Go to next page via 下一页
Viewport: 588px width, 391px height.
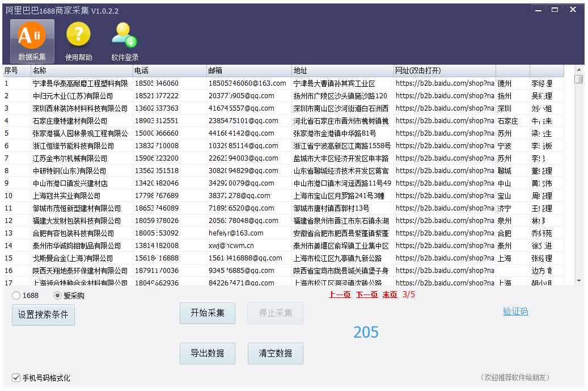367,295
